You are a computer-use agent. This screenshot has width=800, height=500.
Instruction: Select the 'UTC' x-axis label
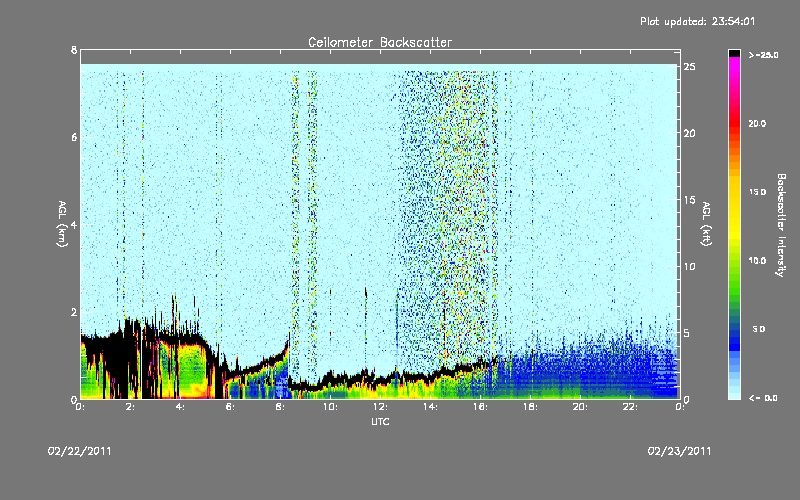pyautogui.click(x=380, y=422)
